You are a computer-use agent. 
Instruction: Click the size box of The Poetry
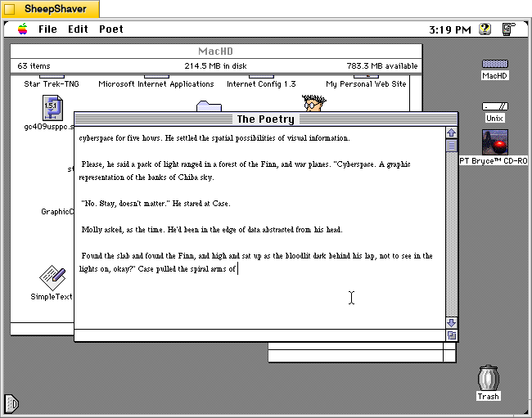pos(452,335)
